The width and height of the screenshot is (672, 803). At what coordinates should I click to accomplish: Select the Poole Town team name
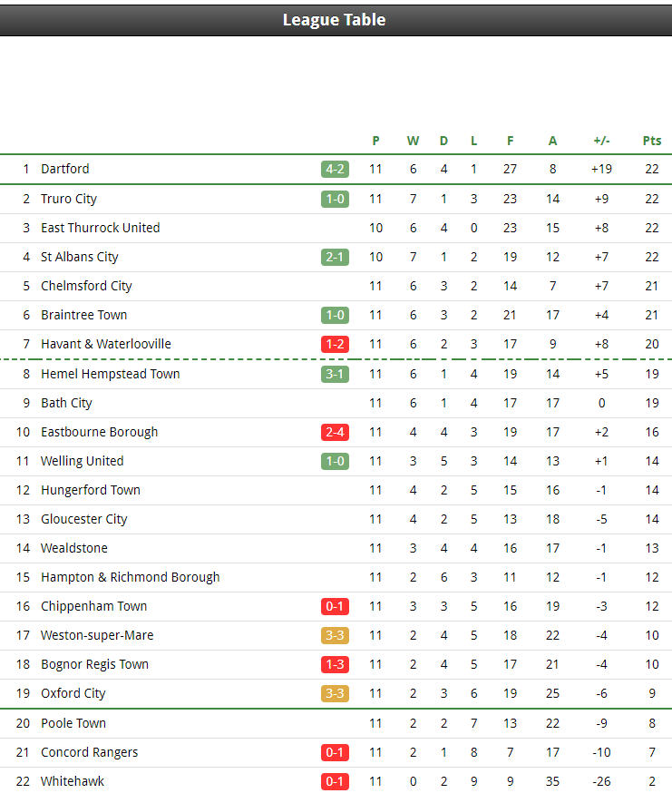click(73, 723)
